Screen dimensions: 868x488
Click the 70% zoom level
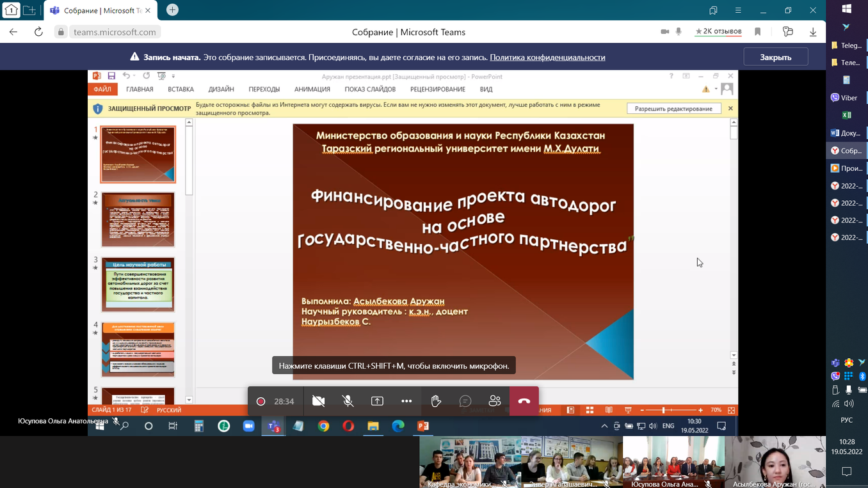(716, 410)
